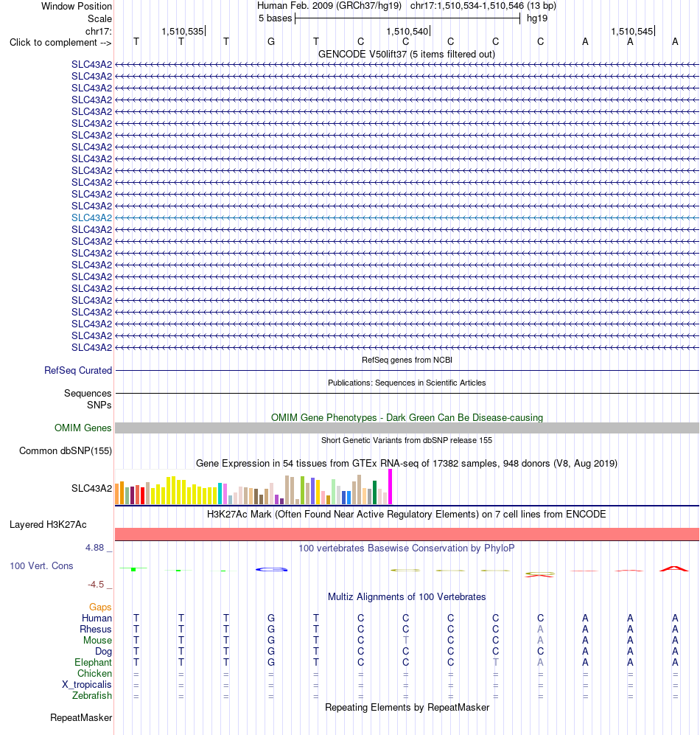Click the 1,510,535 ruler position
The image size is (700, 735).
click(x=183, y=32)
